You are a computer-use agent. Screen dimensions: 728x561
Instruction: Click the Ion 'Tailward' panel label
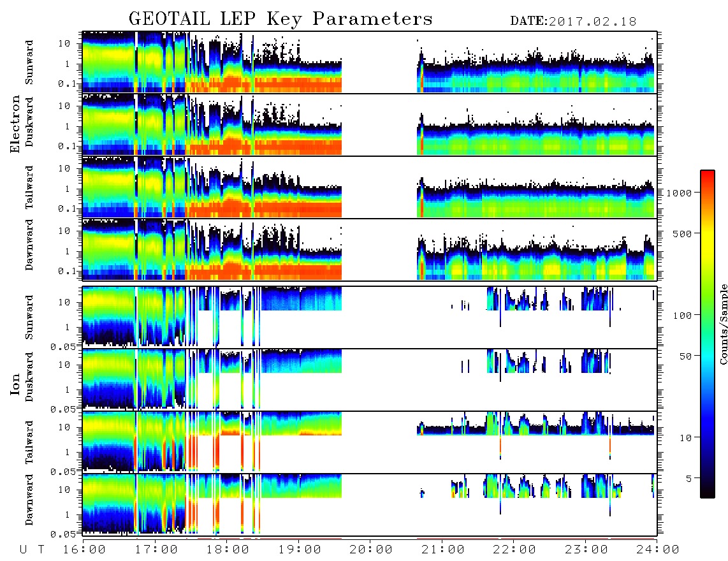[x=29, y=442]
